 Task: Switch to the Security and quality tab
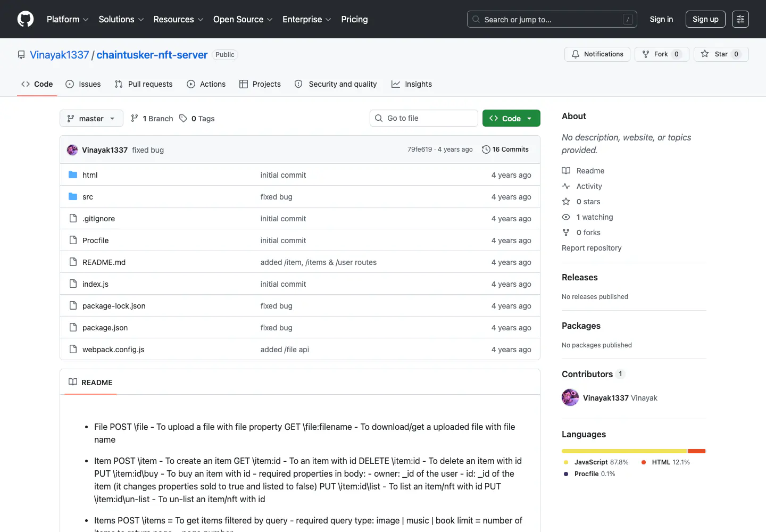click(x=336, y=84)
